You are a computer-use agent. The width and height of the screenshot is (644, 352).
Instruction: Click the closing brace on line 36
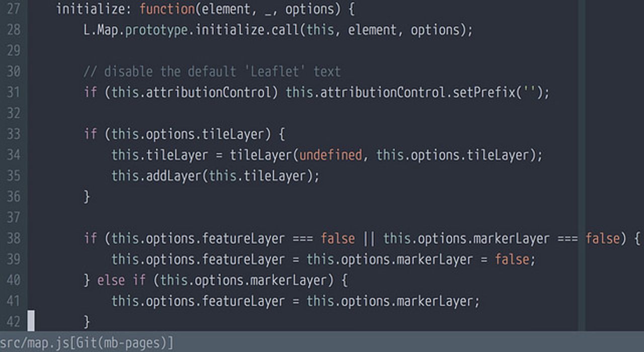87,197
